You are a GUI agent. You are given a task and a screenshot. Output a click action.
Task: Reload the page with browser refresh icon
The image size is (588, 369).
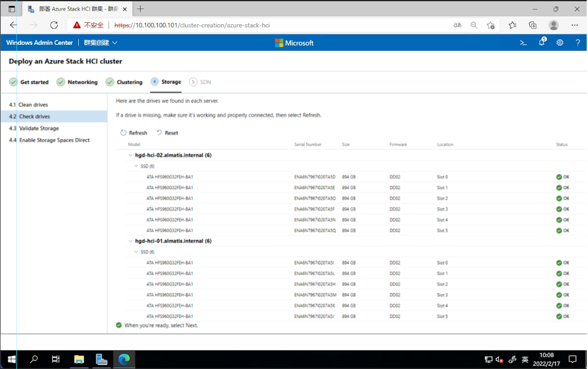click(54, 25)
